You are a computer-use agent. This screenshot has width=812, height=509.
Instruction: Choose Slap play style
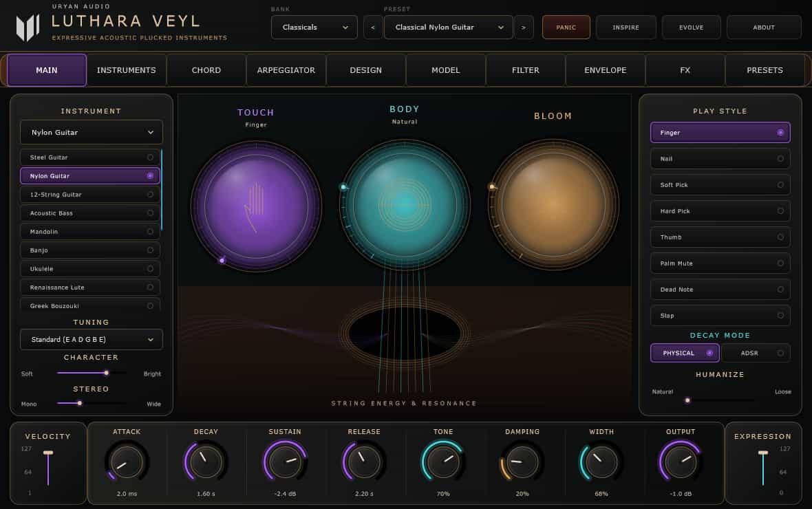tap(720, 316)
